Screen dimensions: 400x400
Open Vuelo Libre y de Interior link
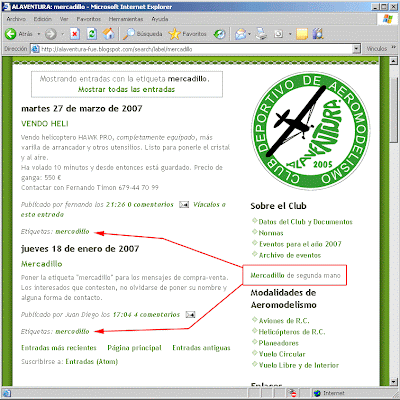point(299,365)
